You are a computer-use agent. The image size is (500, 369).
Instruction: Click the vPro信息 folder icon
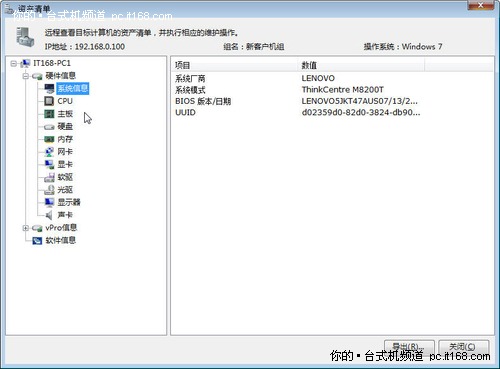point(37,228)
